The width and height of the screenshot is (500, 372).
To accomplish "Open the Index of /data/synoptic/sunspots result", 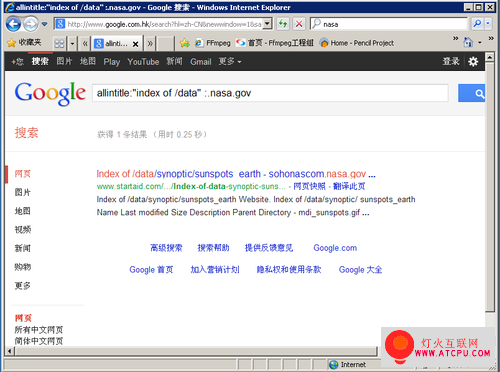I will [236, 174].
